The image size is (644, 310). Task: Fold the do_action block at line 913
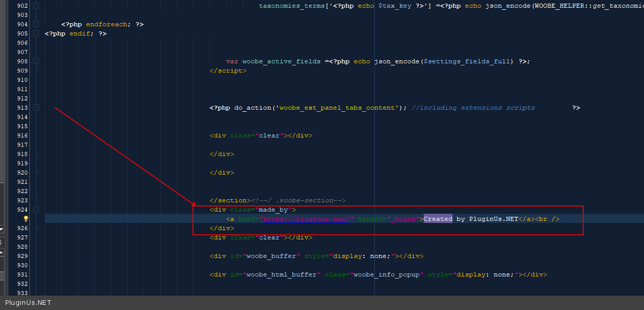[36, 108]
